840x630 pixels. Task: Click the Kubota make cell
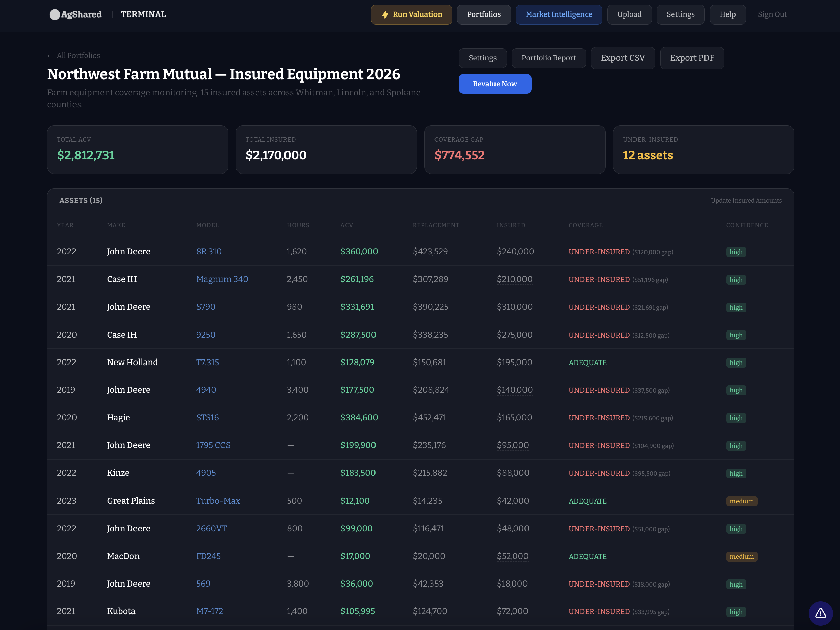(121, 611)
